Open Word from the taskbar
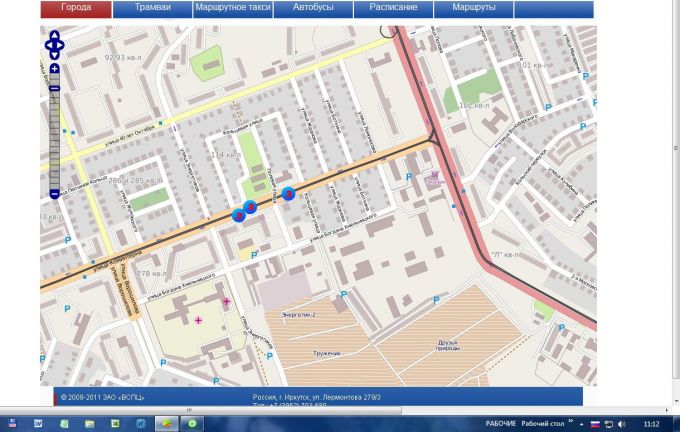Viewport: 680px width, 432px height. [x=39, y=423]
